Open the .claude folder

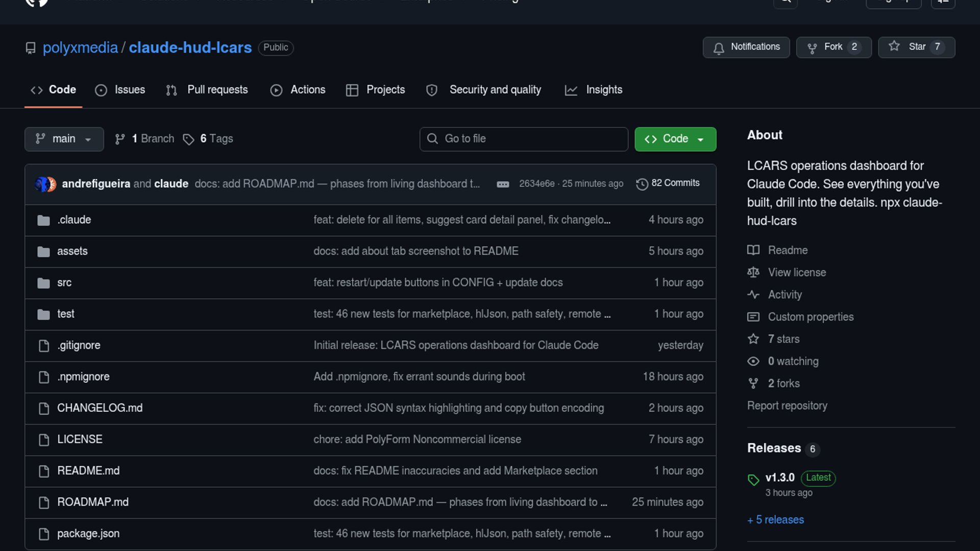pyautogui.click(x=74, y=220)
